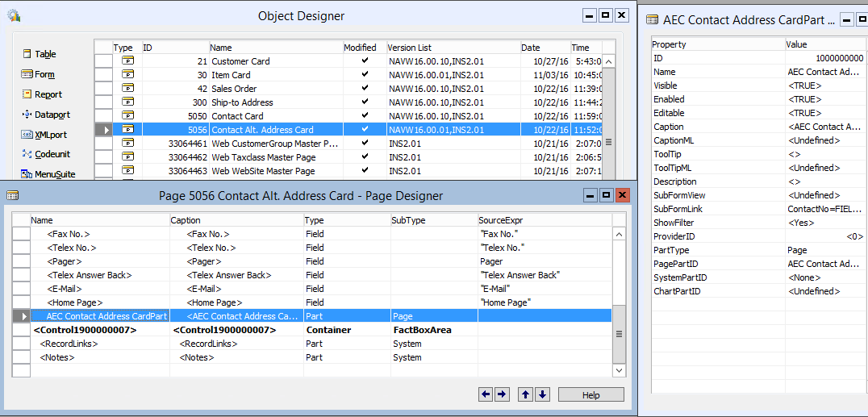Click Modified checkmark for Item Card
Viewport: 868px width, 417px height.
coord(365,75)
